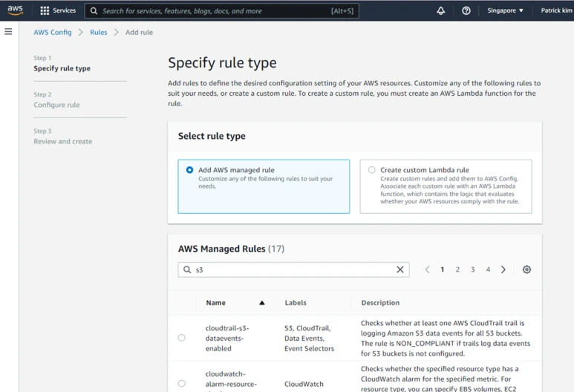
Task: Click the Labels column header
Action: 296,303
